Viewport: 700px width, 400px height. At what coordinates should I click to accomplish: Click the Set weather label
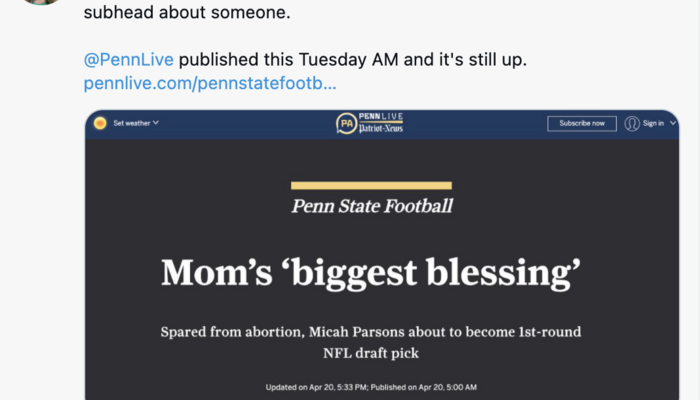tap(132, 123)
